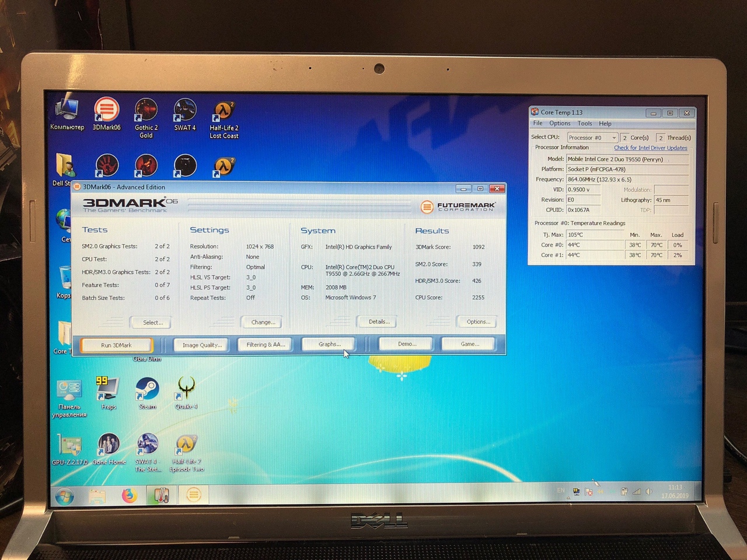Click the VID field showing 0.9500 v
Viewport: 747px width, 560px height.
pos(584,190)
